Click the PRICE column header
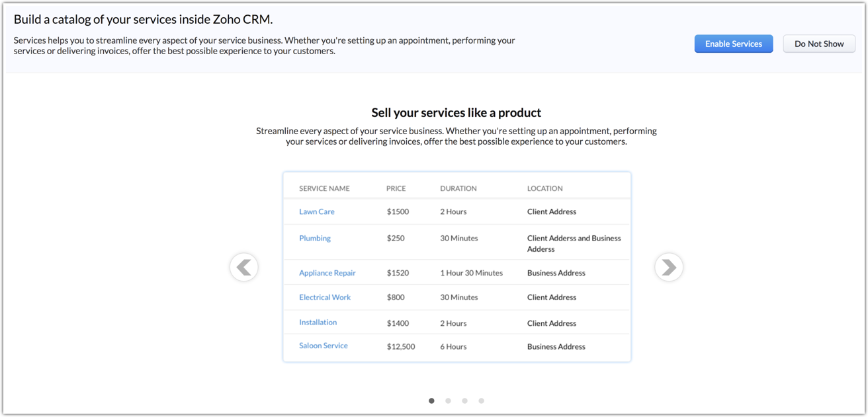 (396, 188)
